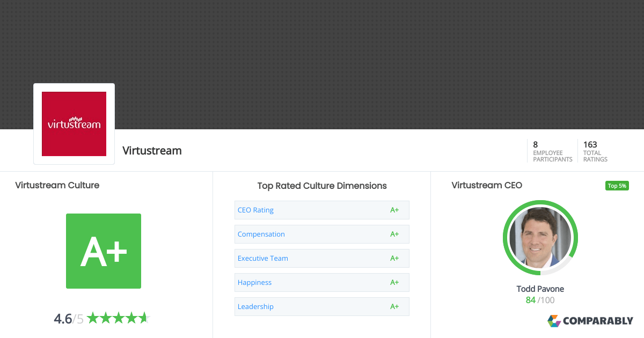Click the 84/100 CEO score
Viewport: 644px width, 338px height.
pos(540,300)
